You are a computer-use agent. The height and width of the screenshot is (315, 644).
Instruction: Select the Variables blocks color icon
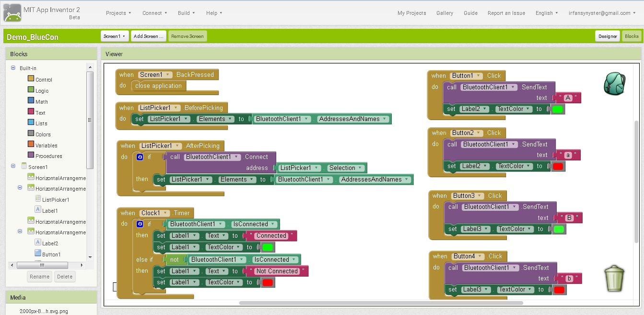(x=31, y=145)
